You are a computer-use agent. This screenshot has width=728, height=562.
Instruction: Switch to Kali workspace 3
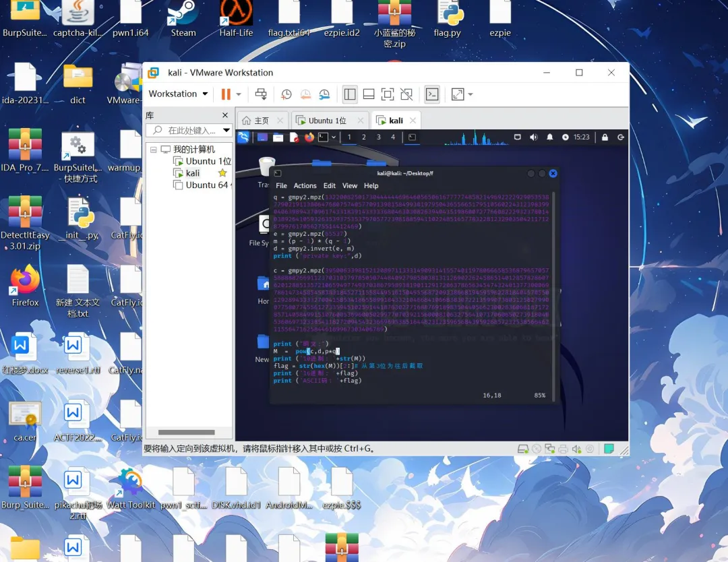[378, 137]
